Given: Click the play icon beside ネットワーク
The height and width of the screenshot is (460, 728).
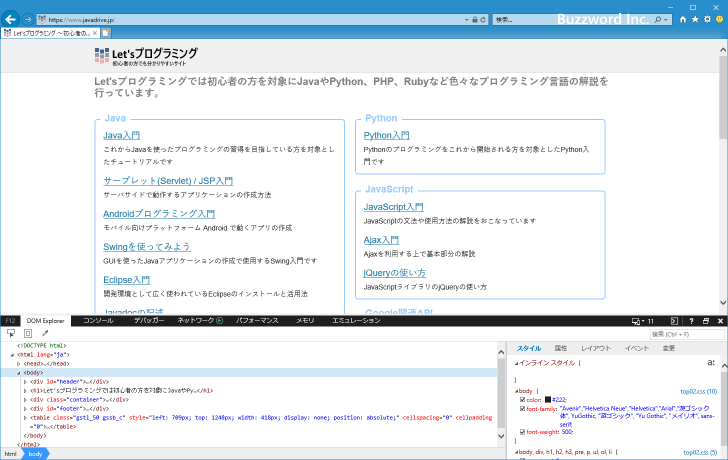Looking at the screenshot, I should 220,320.
